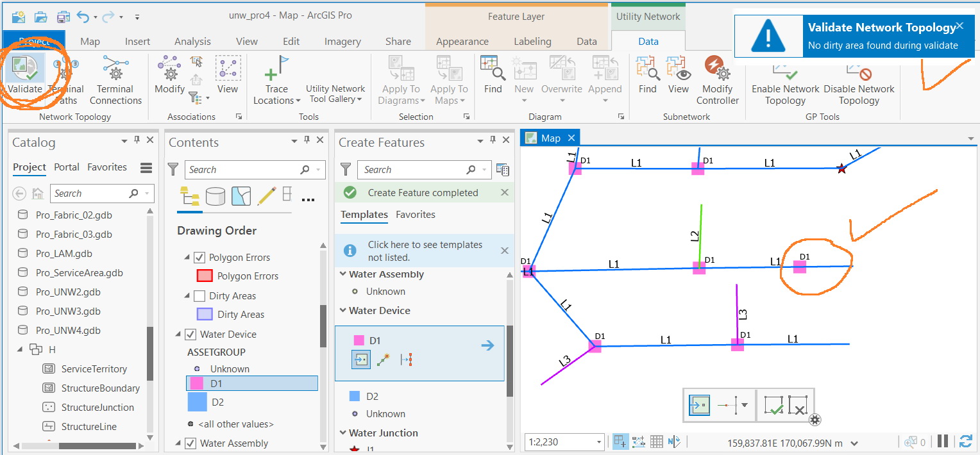Screen dimensions: 980x455
Task: Open the Analysis ribbon tab
Action: click(192, 41)
